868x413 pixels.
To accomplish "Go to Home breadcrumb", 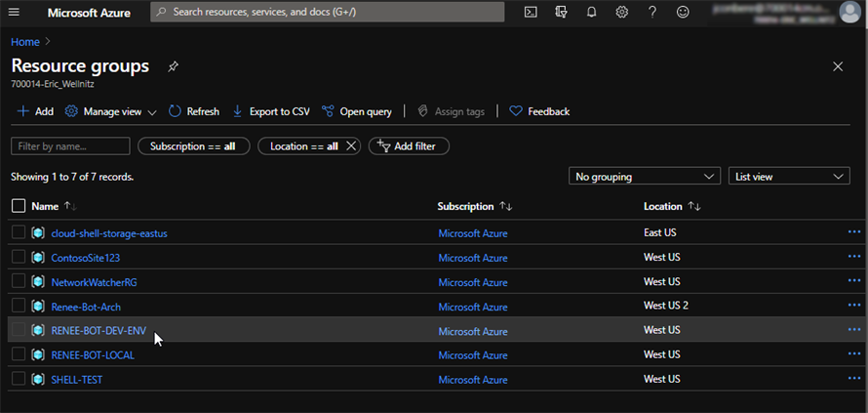I will click(25, 42).
